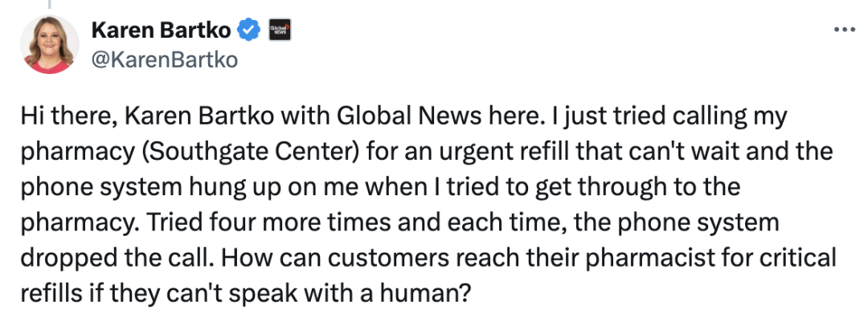
Task: Click 'critical' at end of fifth line
Action: [x=796, y=257]
